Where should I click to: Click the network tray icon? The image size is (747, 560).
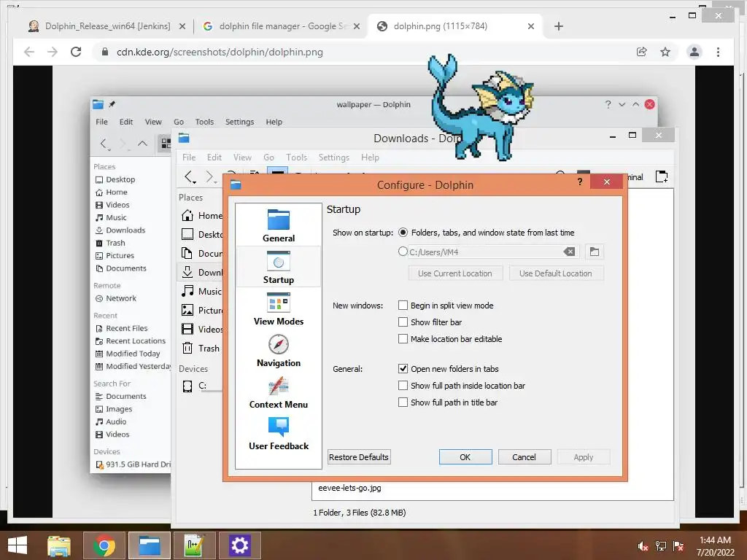[x=661, y=546]
